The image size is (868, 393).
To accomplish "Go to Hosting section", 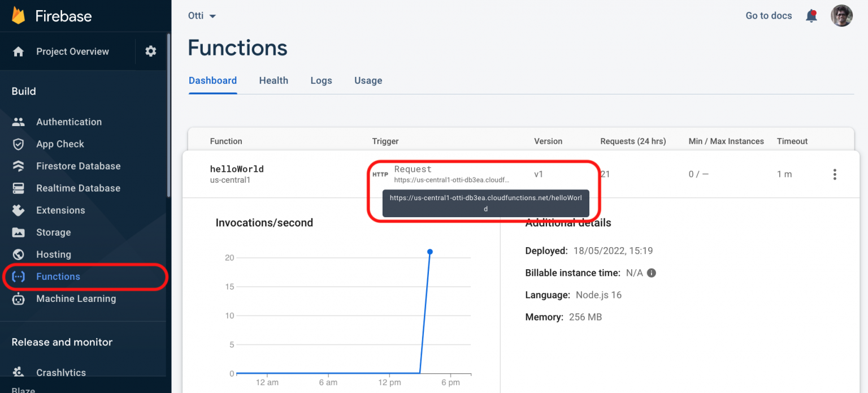I will point(54,254).
